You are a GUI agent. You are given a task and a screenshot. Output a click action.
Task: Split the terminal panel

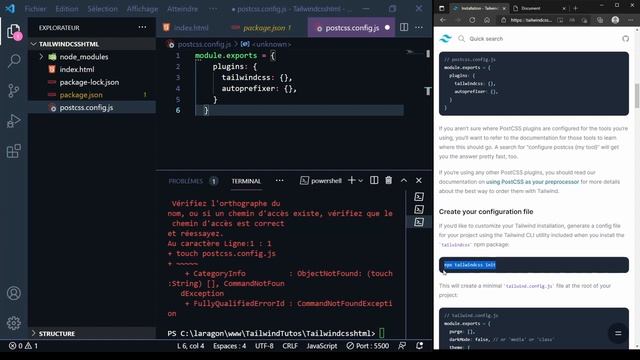(374, 180)
